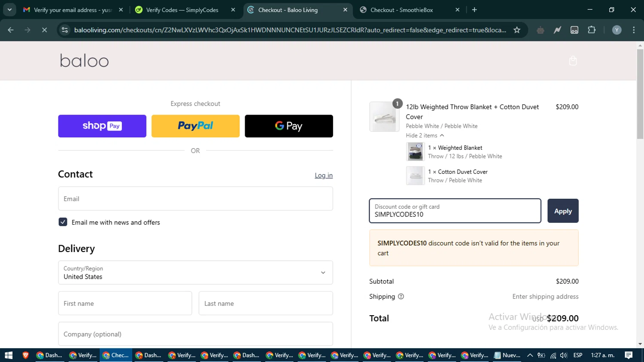
Task: Open the battery status tray icon
Action: [541, 355]
